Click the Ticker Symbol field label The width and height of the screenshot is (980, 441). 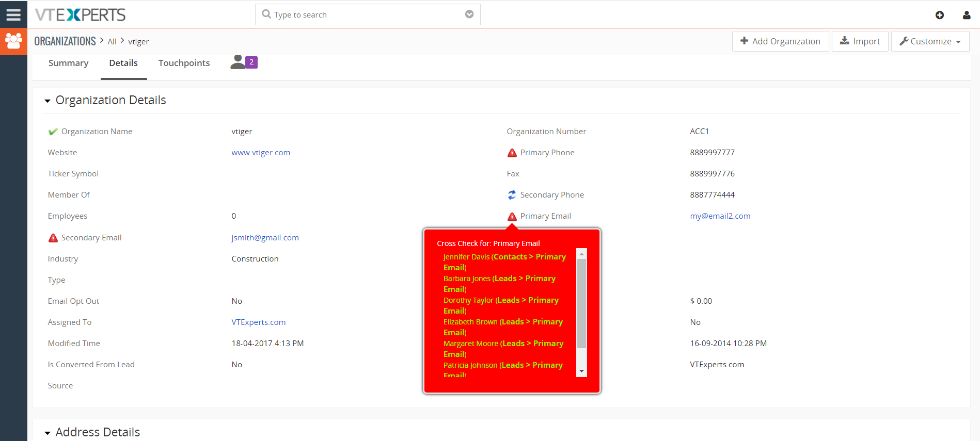73,174
